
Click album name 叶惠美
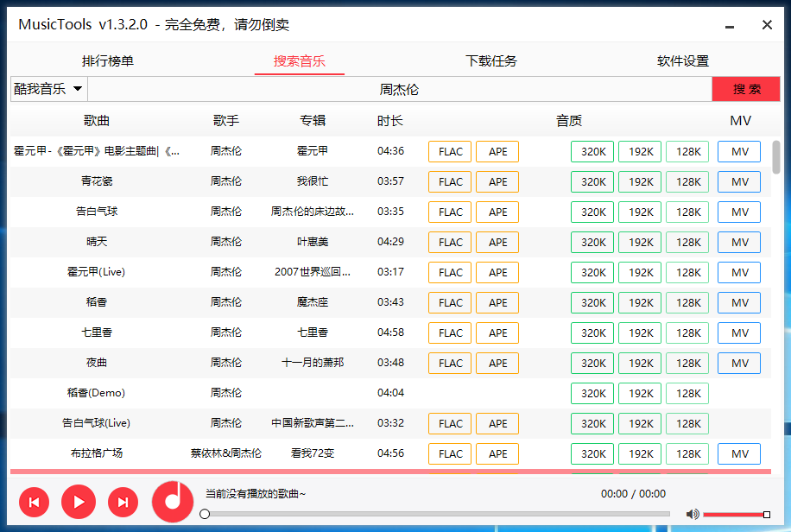pyautogui.click(x=313, y=242)
